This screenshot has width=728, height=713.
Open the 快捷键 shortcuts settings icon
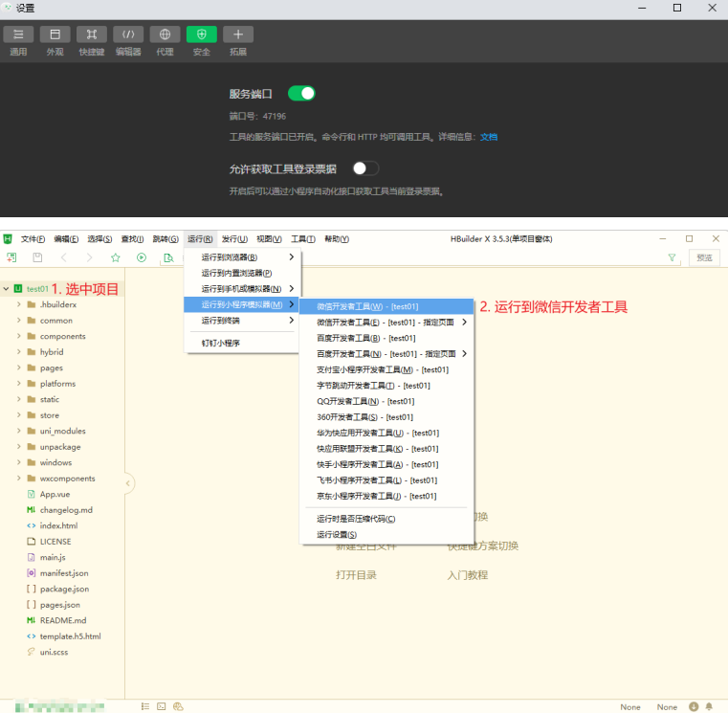92,34
